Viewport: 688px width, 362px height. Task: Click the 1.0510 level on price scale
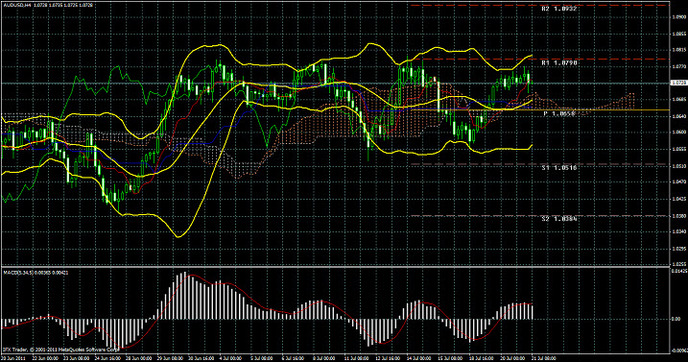click(679, 166)
